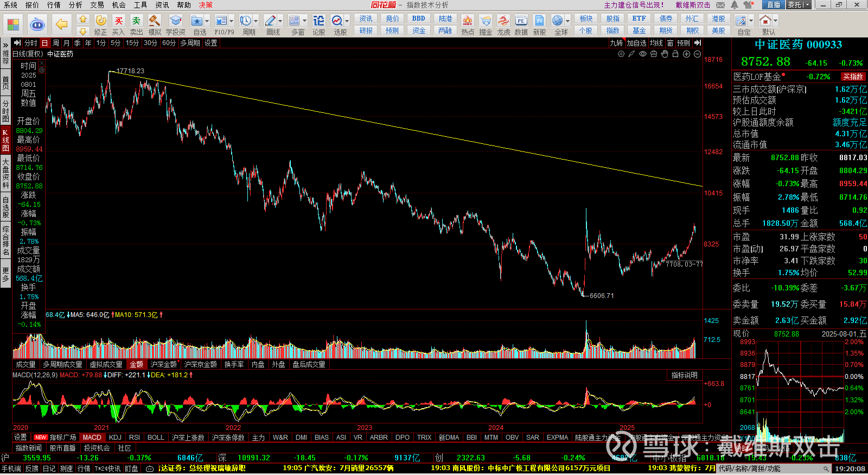Viewport: 868px width, 475px height.
Task: Switch to 月 monthly period
Action: 66,43
